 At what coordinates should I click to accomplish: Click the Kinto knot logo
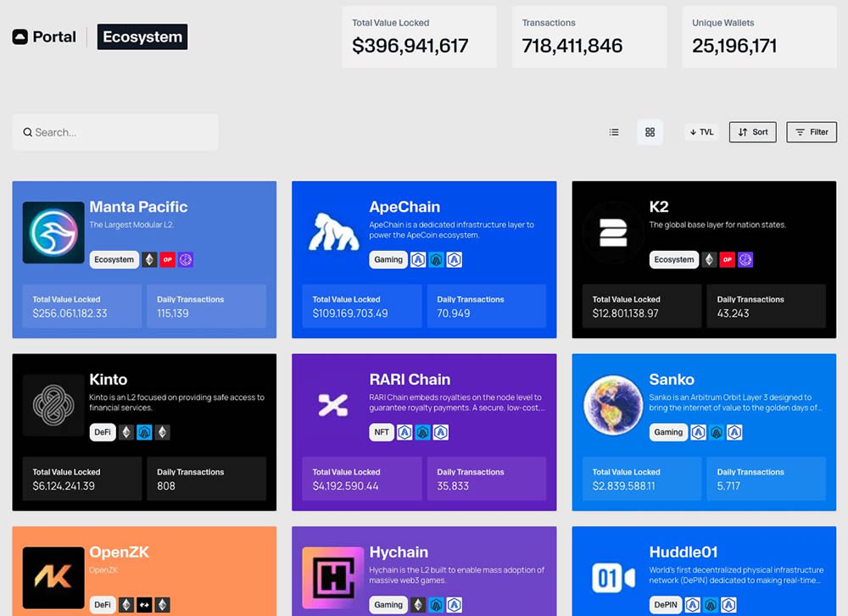pos(53,405)
